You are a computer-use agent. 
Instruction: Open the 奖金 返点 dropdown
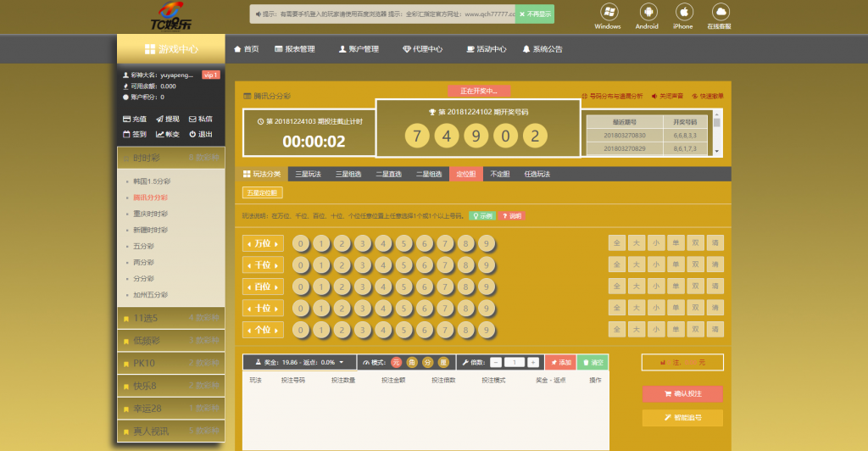(x=341, y=362)
